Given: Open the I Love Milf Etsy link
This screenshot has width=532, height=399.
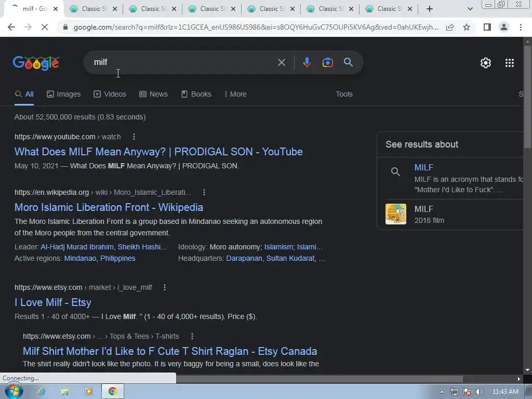Looking at the screenshot, I should click(53, 302).
